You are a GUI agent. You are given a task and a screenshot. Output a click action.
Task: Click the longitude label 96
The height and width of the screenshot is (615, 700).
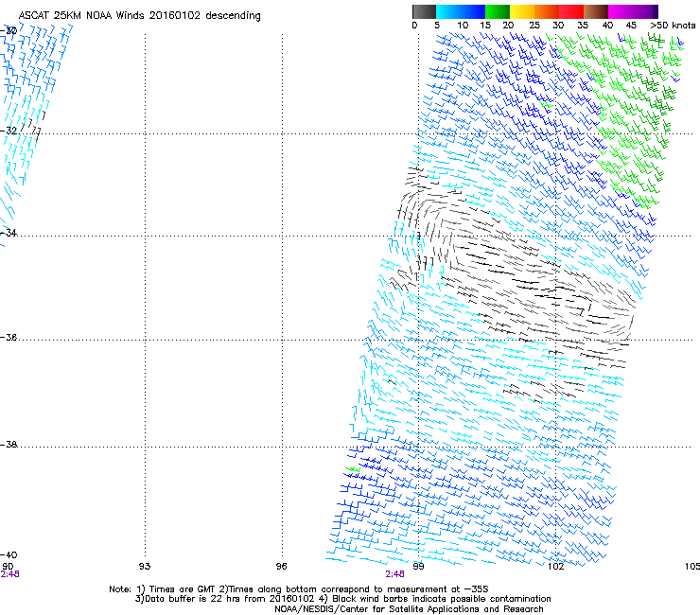tap(281, 567)
